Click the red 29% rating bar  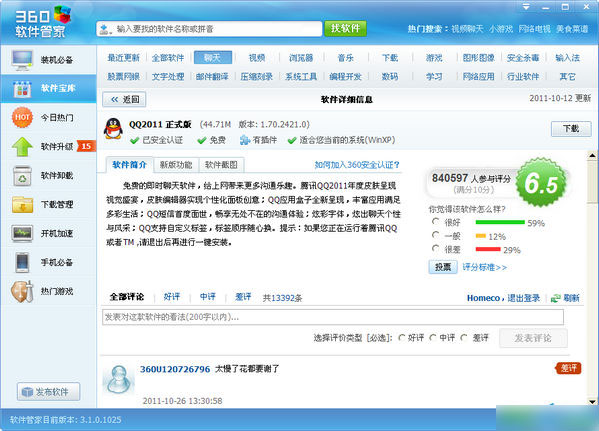[488, 249]
